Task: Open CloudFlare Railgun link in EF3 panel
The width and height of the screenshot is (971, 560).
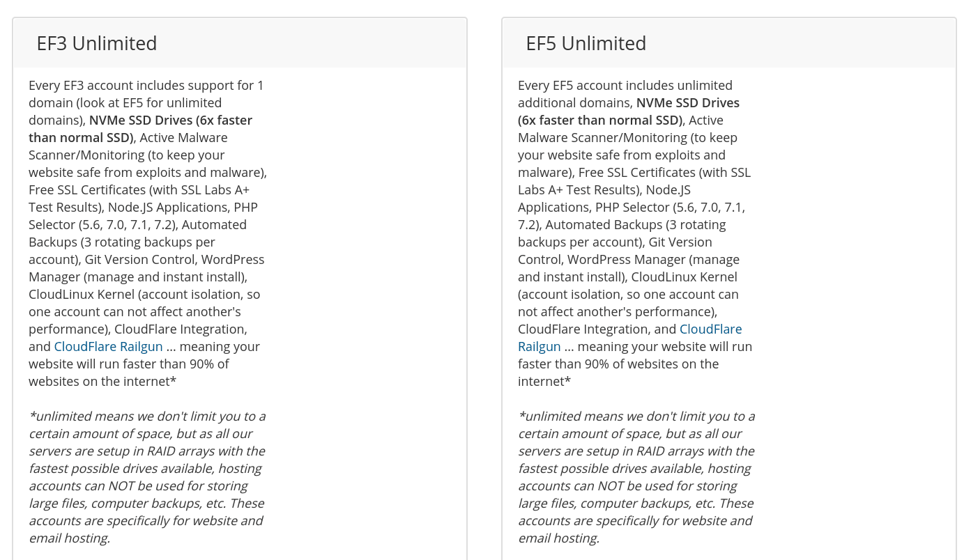Action: click(x=108, y=346)
